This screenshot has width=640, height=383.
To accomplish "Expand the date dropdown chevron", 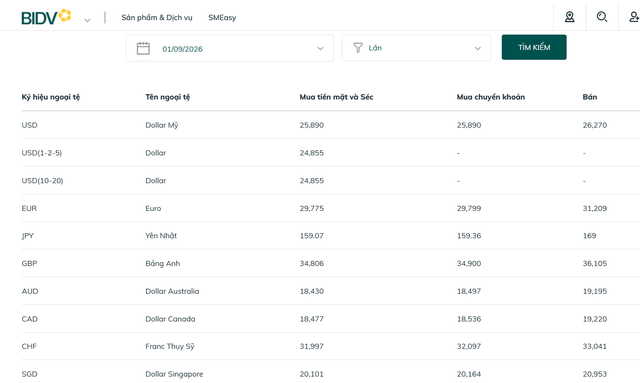I will tap(320, 49).
